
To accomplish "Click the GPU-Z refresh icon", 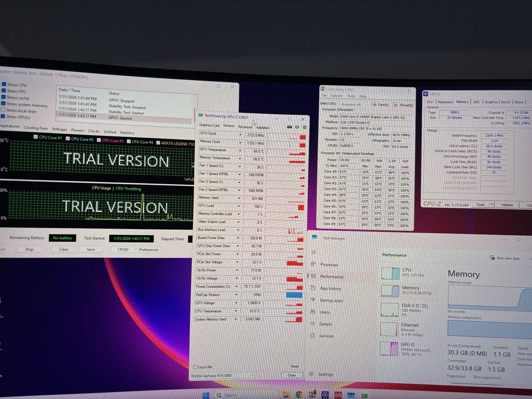I will point(297,127).
